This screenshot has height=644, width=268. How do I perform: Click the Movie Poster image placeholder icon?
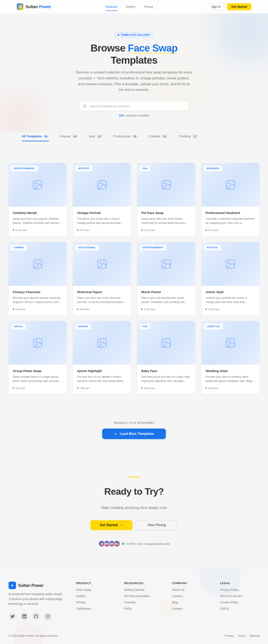point(166,264)
